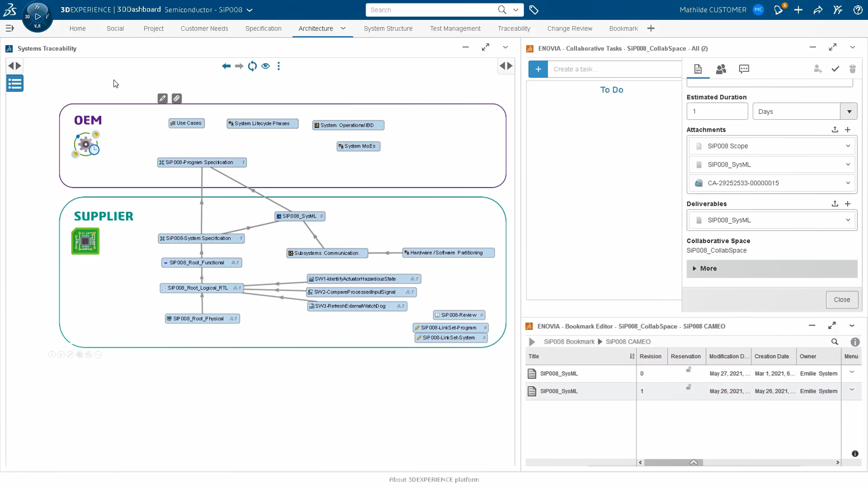
Task: Click the Close button in task panel
Action: point(842,300)
